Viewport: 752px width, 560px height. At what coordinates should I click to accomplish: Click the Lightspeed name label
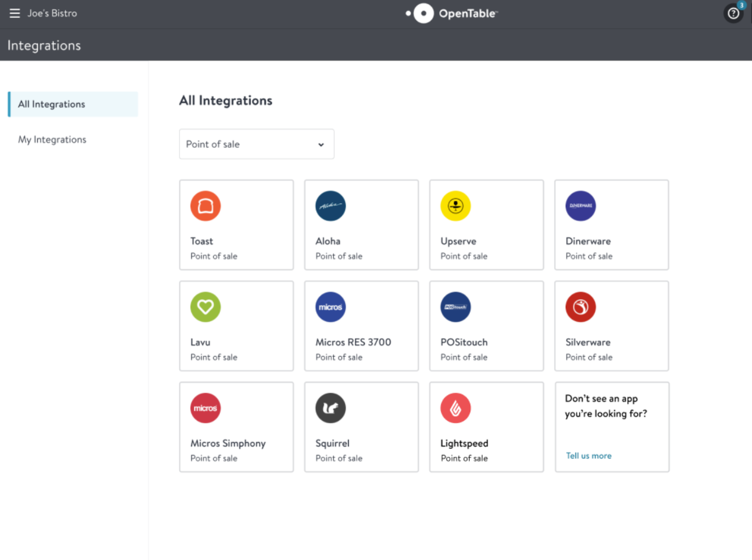(465, 443)
